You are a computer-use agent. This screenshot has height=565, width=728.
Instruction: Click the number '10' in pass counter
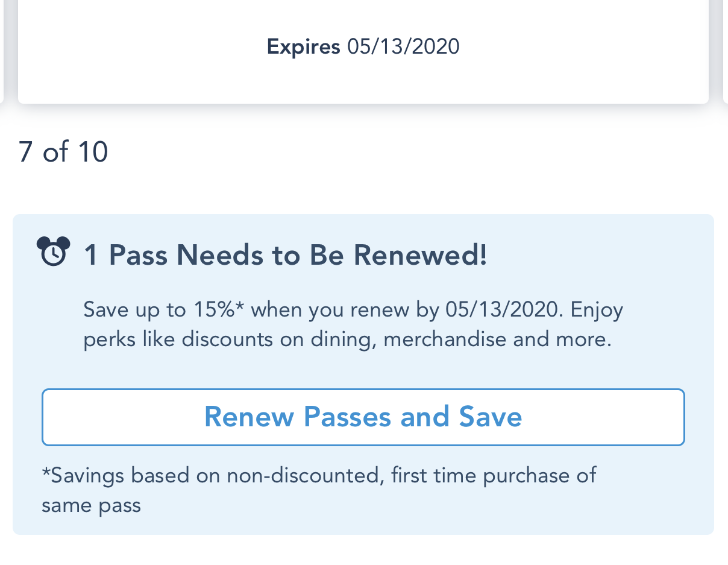[93, 151]
